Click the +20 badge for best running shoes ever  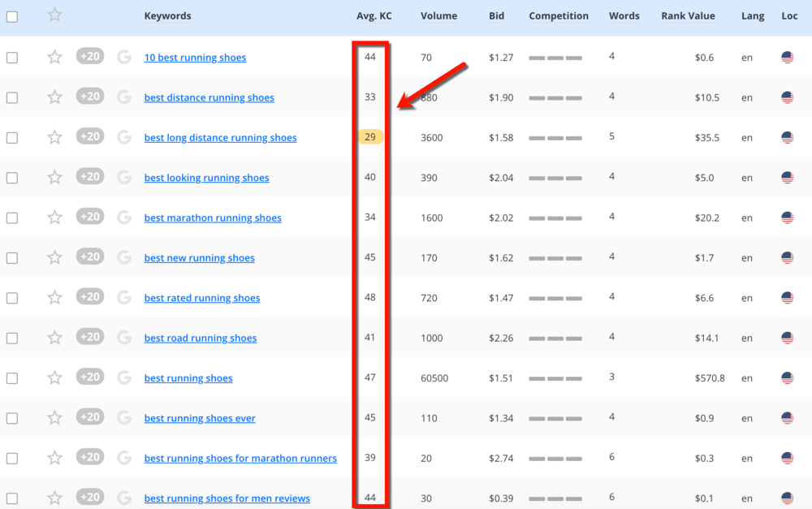coord(89,417)
